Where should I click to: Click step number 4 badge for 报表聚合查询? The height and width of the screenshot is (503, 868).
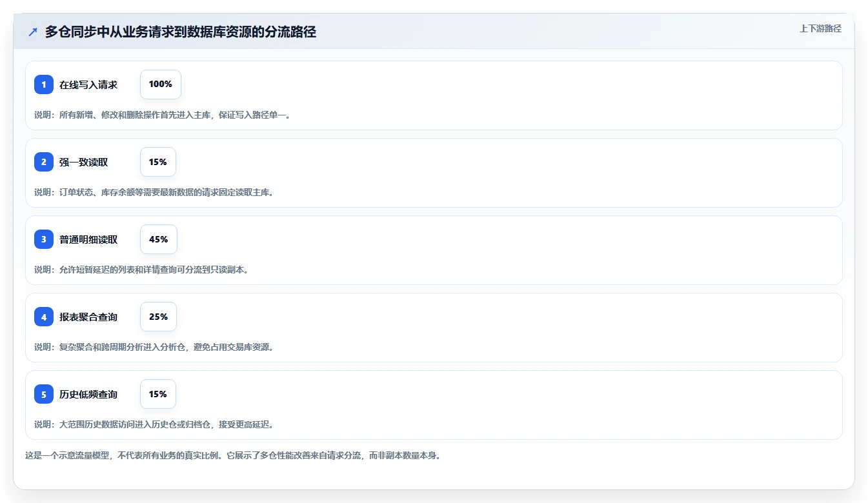[x=44, y=317]
